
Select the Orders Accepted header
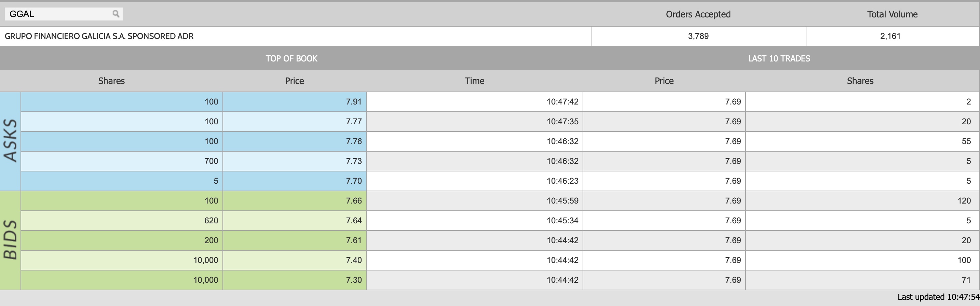[x=698, y=14]
